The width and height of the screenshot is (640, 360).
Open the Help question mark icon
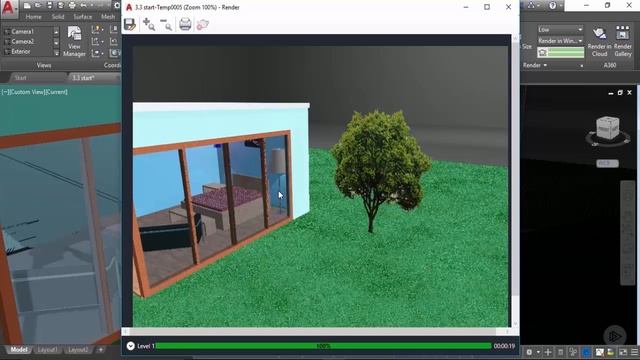(x=552, y=6)
